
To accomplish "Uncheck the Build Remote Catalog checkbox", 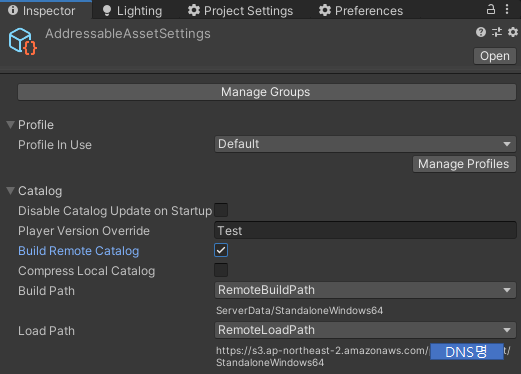I will 221,250.
